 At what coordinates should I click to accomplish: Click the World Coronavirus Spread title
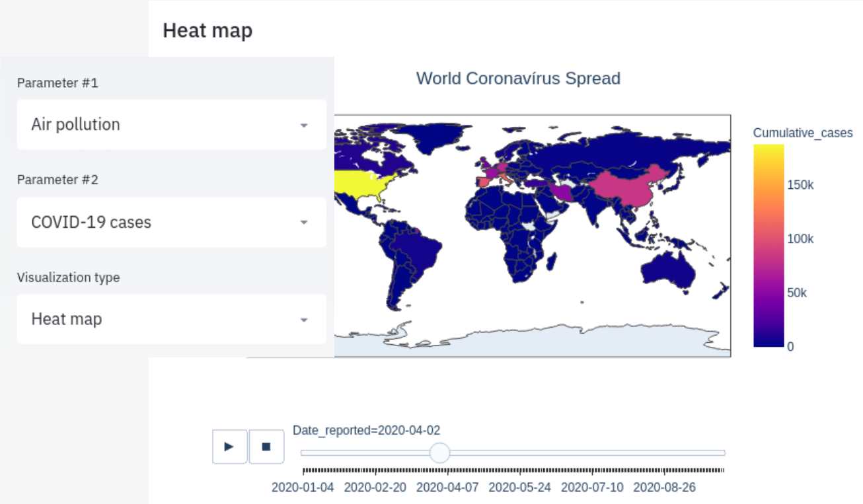(518, 79)
